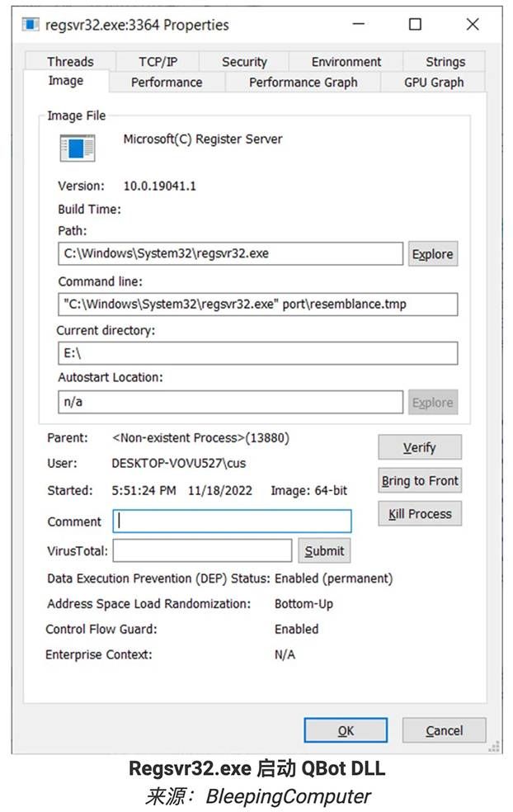Click the Register Server image file icon
This screenshot has width=513, height=812.
click(78, 148)
